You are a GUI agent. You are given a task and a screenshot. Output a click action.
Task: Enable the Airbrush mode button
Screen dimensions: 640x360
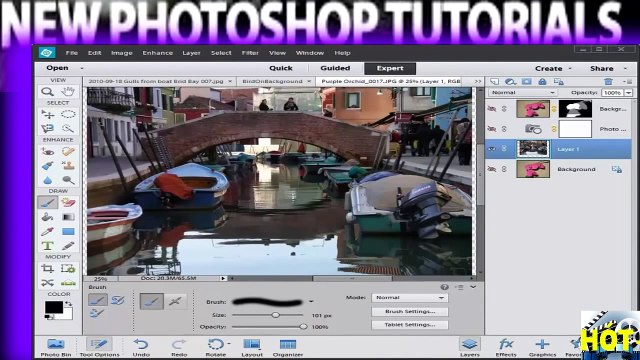pyautogui.click(x=175, y=302)
